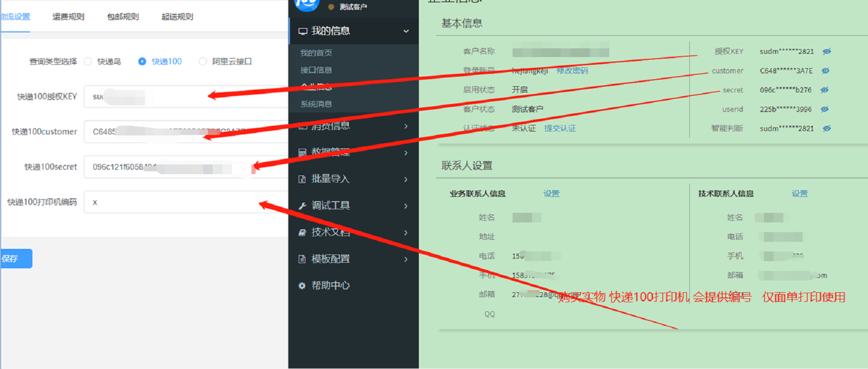
Task: Reveal the userid value with eye icon
Action: click(x=824, y=109)
